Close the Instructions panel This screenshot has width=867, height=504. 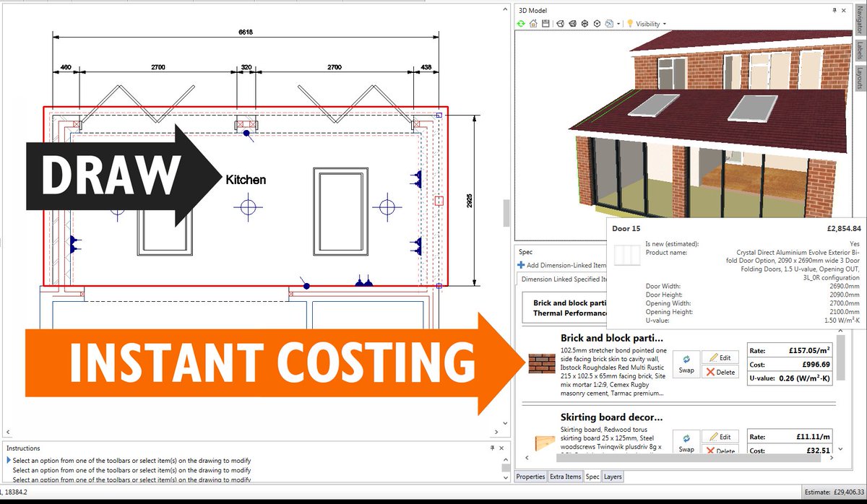[502, 448]
